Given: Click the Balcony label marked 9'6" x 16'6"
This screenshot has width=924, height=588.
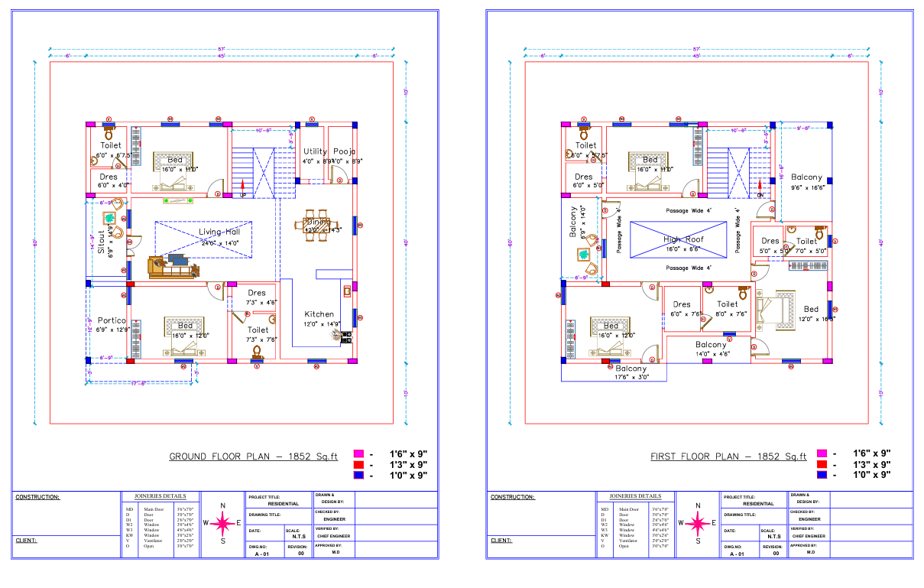Looking at the screenshot, I should (806, 177).
